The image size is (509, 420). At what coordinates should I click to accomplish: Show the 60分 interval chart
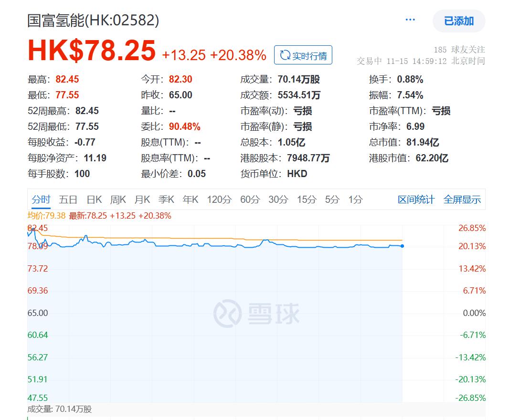250,199
